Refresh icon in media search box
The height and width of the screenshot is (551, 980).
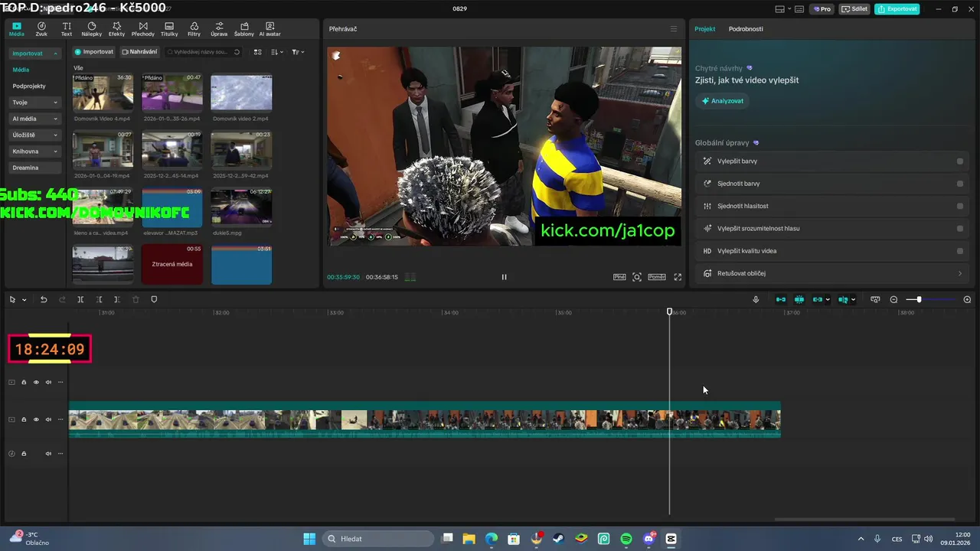[x=237, y=52]
